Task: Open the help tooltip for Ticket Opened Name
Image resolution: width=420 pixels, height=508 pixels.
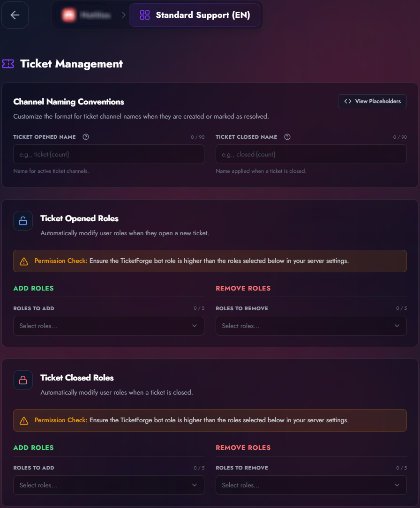Action: [x=85, y=137]
